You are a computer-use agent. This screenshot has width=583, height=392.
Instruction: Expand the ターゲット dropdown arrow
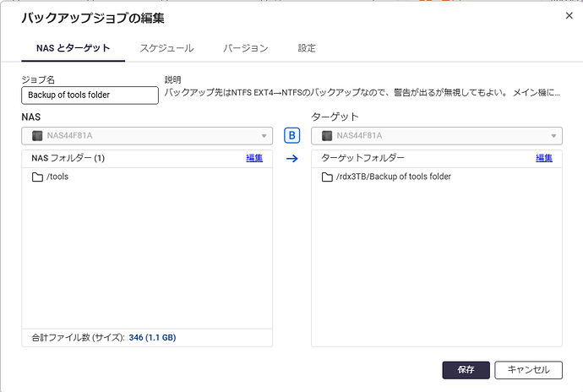554,136
